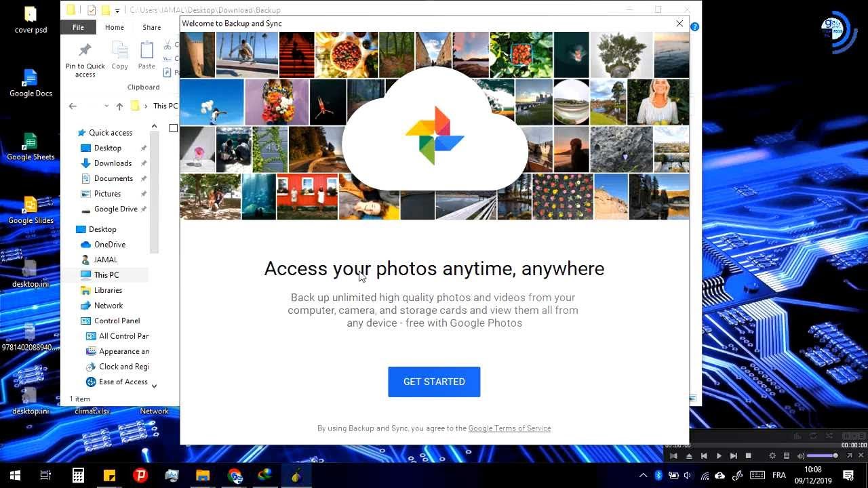Select the cover psd desktop file

pyautogui.click(x=31, y=20)
